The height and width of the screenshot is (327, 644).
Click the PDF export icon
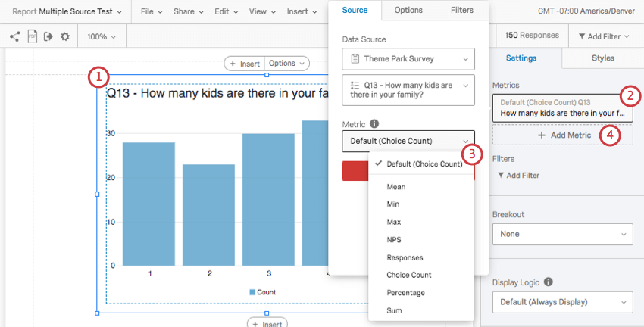pyautogui.click(x=32, y=36)
